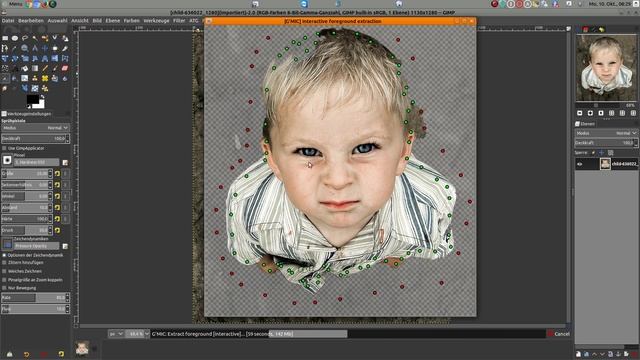Click Rate value stepper arrows
Image resolution: width=640 pixels, height=360 pixels.
pyautogui.click(x=67, y=298)
